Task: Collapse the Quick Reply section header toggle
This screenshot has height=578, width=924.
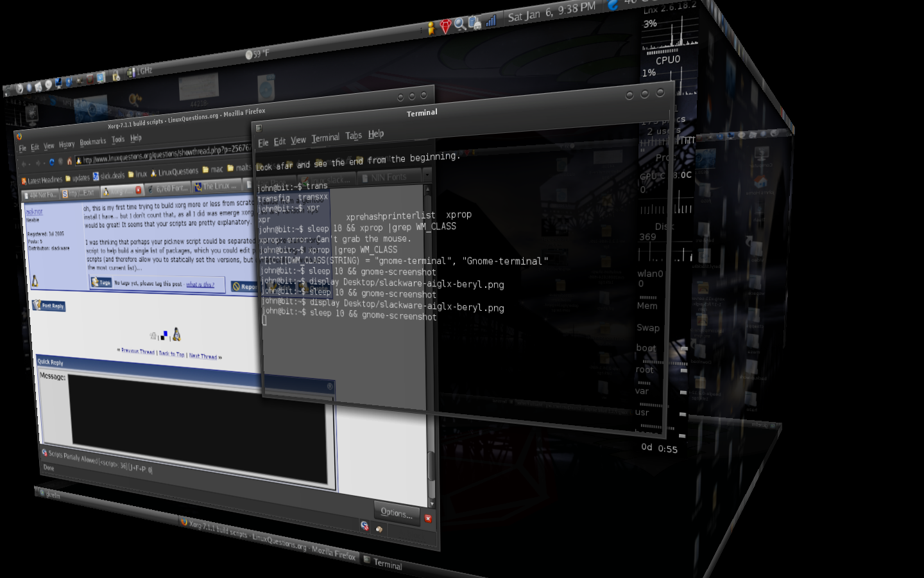Action: 330,386
